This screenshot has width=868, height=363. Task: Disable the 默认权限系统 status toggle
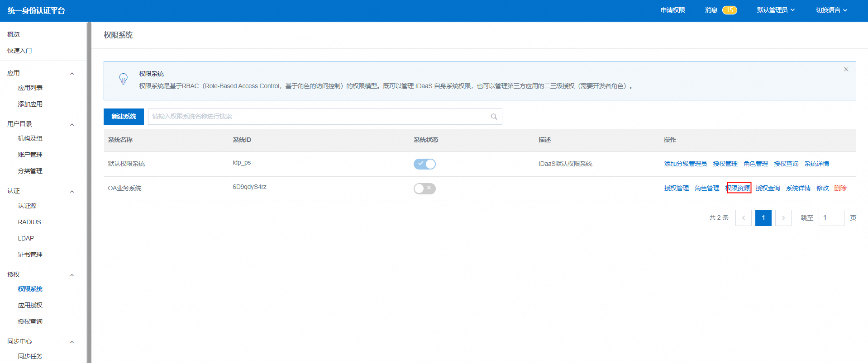point(424,164)
